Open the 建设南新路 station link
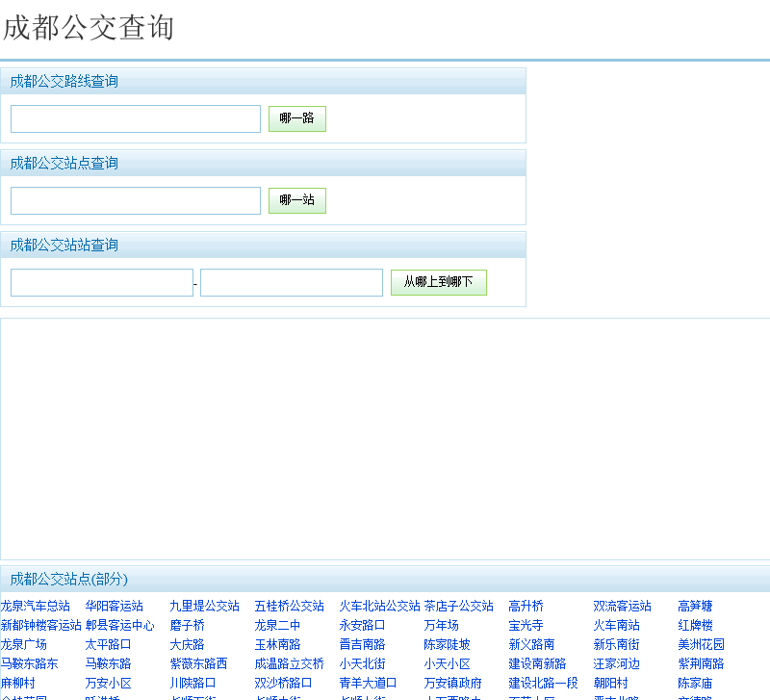The height and width of the screenshot is (700, 770). (x=538, y=664)
